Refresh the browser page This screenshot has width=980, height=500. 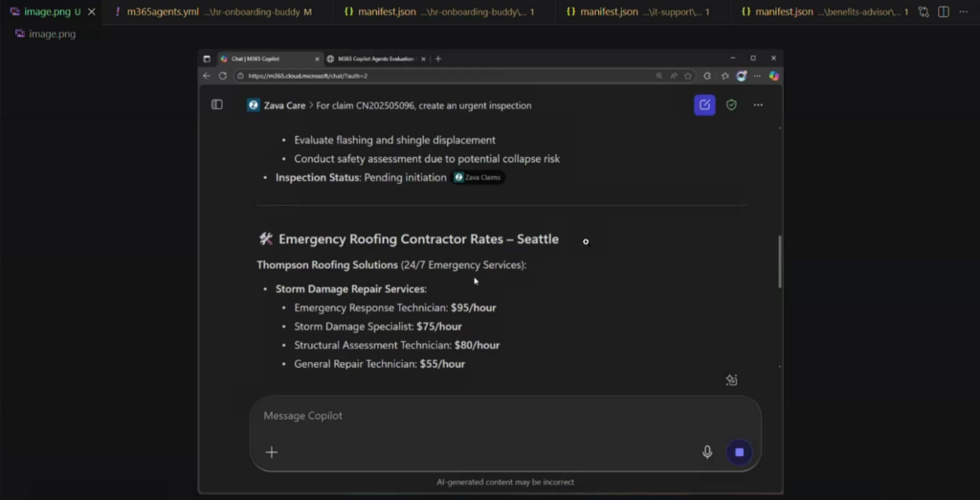pos(223,76)
